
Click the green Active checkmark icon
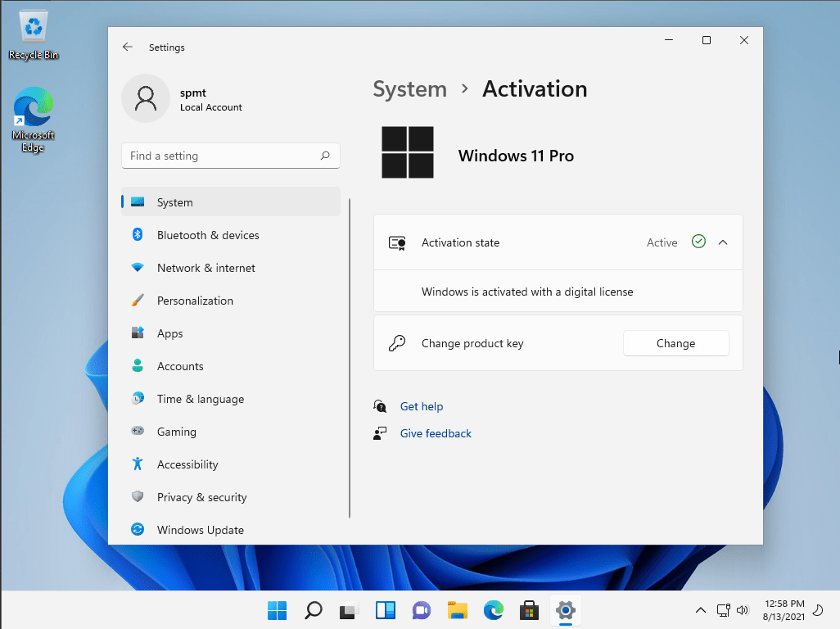coord(698,242)
